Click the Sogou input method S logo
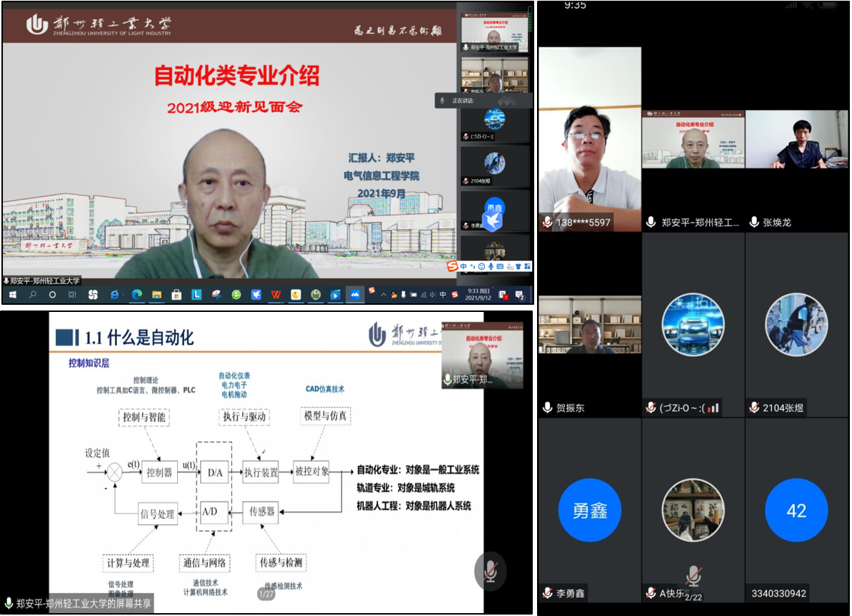The height and width of the screenshot is (616, 852). point(451,266)
